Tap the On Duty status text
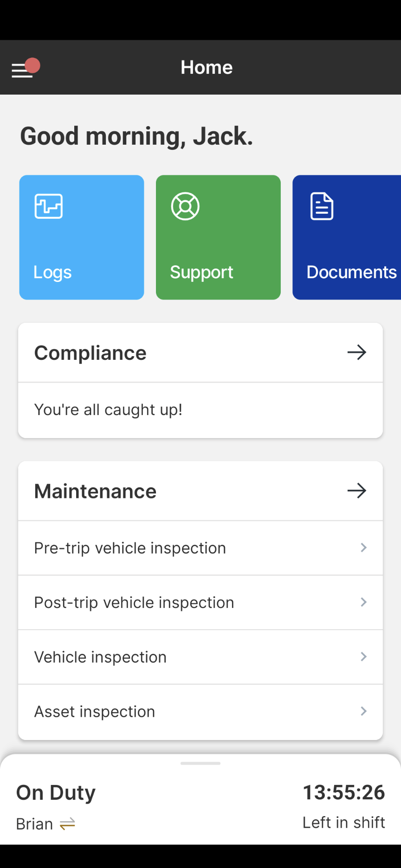 point(56,793)
